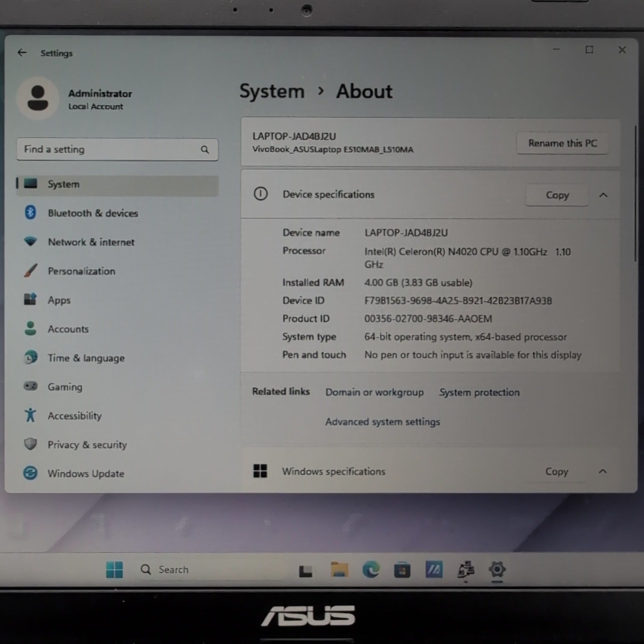The height and width of the screenshot is (644, 644).
Task: Open Apps settings
Action: 117,300
